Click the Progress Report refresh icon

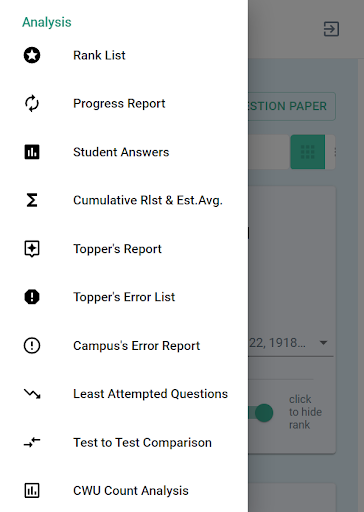pos(32,104)
